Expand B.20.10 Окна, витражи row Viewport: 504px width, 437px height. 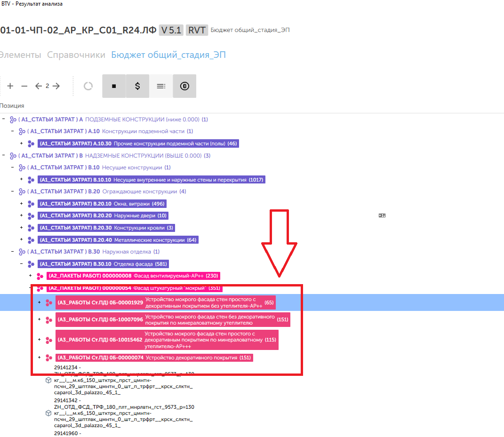[22, 203]
